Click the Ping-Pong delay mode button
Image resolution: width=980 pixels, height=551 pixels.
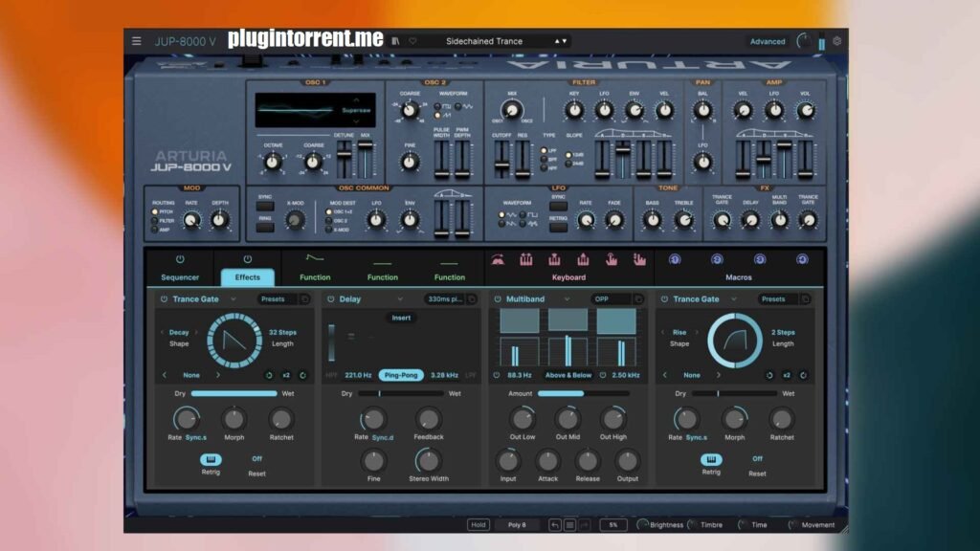[x=401, y=375]
